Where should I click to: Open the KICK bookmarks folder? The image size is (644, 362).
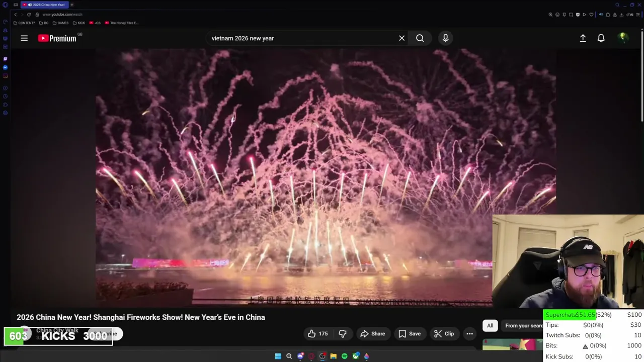click(x=79, y=23)
